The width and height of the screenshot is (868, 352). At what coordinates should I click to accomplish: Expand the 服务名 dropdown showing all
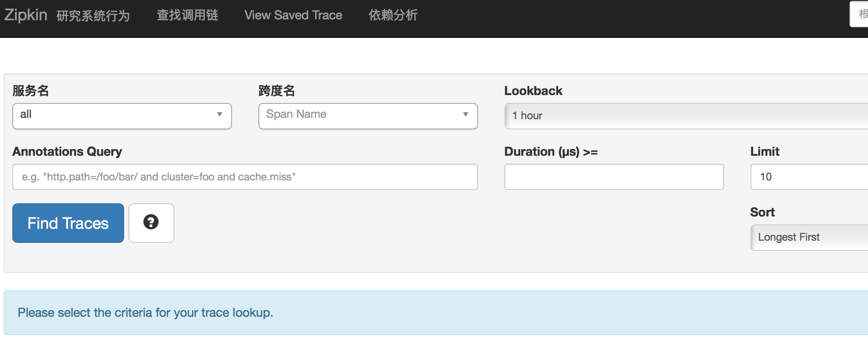(x=122, y=116)
